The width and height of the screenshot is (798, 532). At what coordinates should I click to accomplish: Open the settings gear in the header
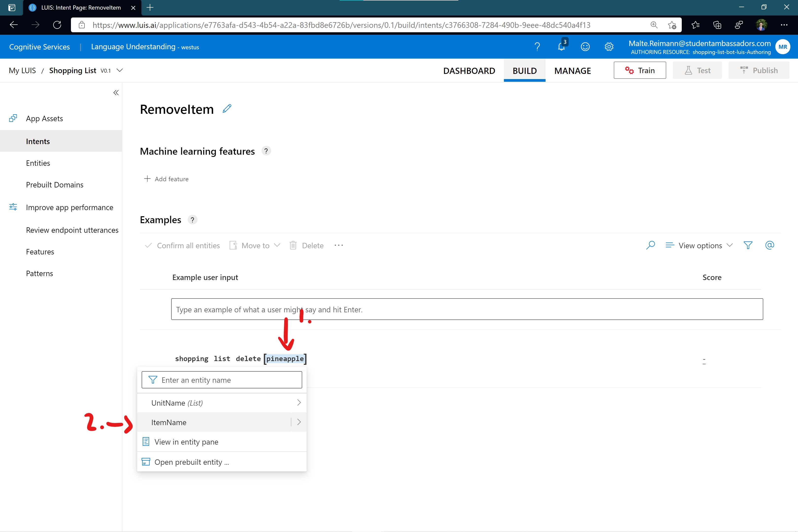(x=609, y=47)
